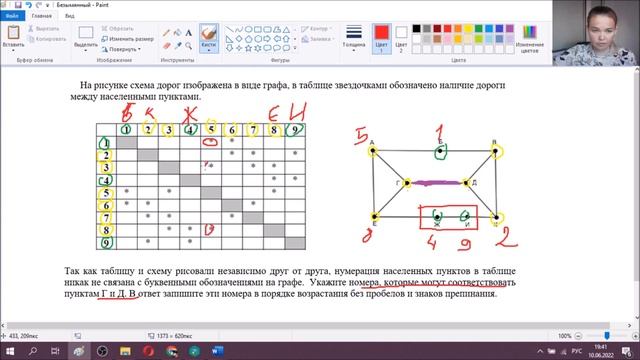640x360 pixels.
Task: Click the Resize (Изменить размер) button
Action: (x=127, y=39)
